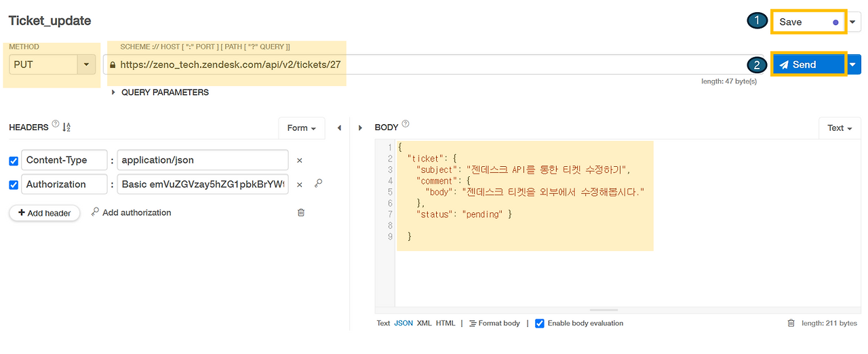The image size is (868, 354).
Task: Select the Text body format tab
Action: (x=383, y=323)
